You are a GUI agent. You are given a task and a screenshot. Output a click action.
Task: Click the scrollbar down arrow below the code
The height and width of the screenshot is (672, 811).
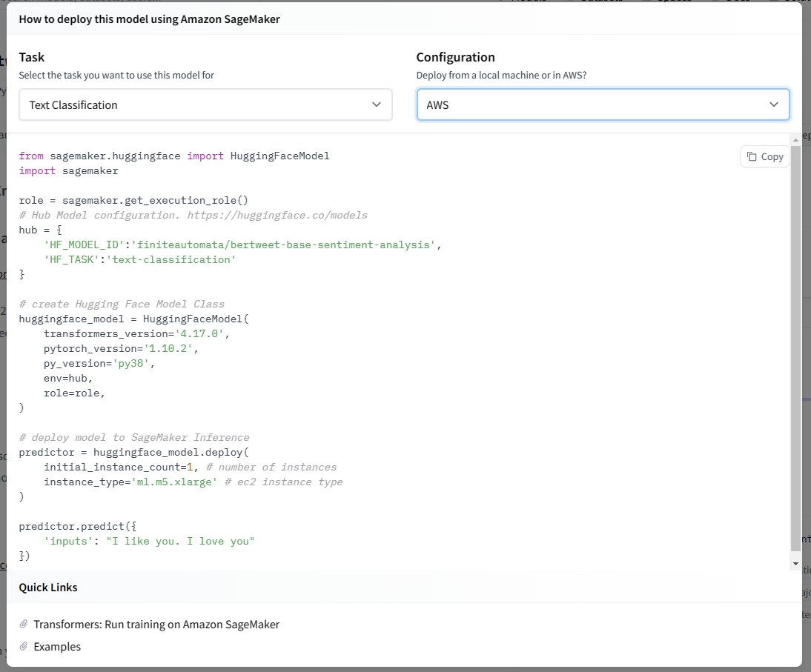point(795,563)
